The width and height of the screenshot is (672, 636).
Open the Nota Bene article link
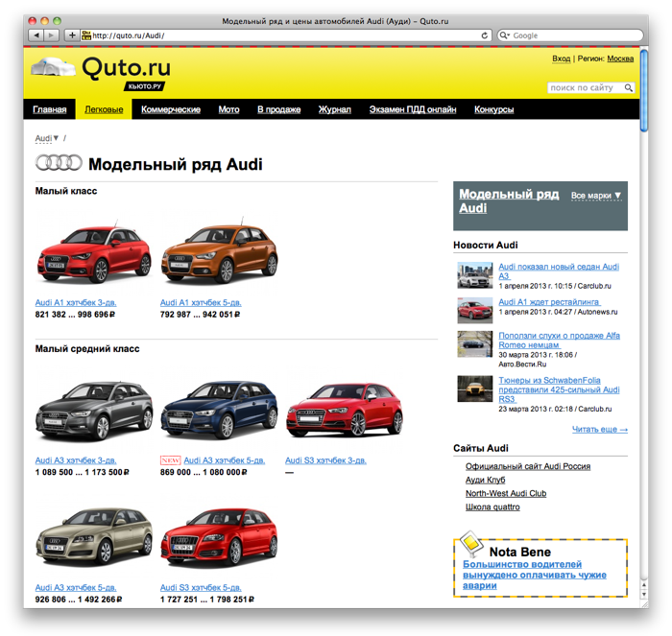535,575
